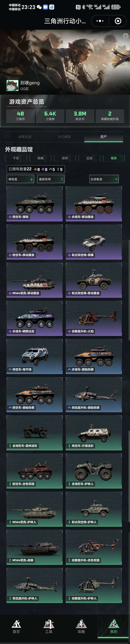Open the 防空车-凝视 vehicle skin thumbnail
The image size is (130, 644).
[x=35, y=204]
